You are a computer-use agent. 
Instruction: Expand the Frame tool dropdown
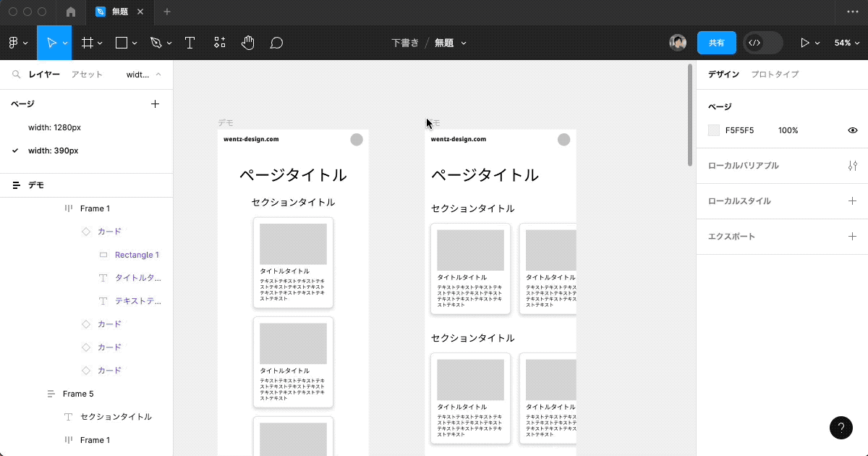[100, 43]
